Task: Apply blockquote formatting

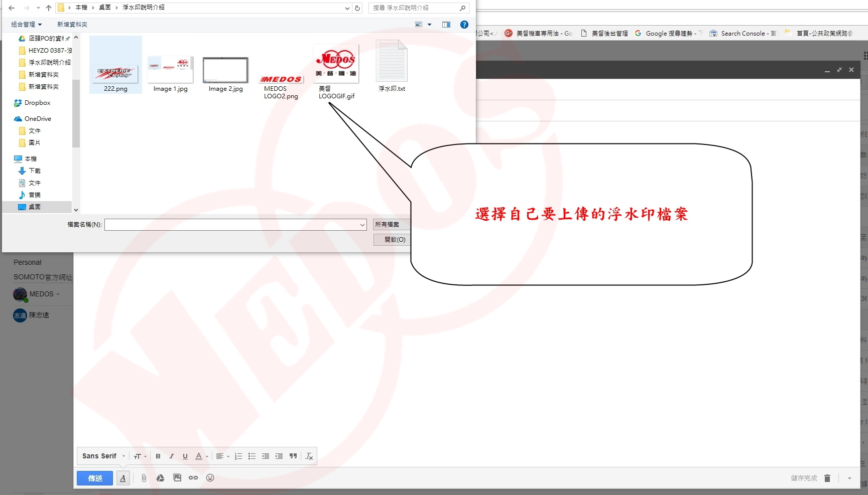Action: pyautogui.click(x=293, y=456)
